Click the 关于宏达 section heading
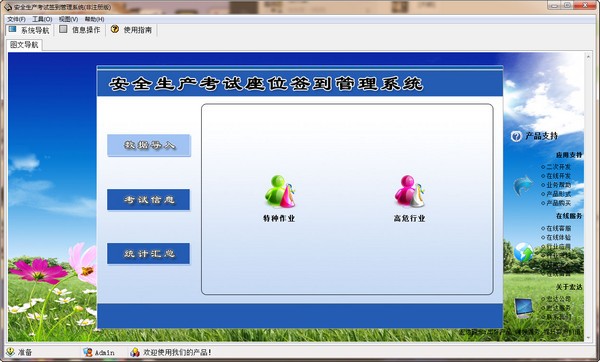Screen dimensions: 600x362 pos(569,287)
